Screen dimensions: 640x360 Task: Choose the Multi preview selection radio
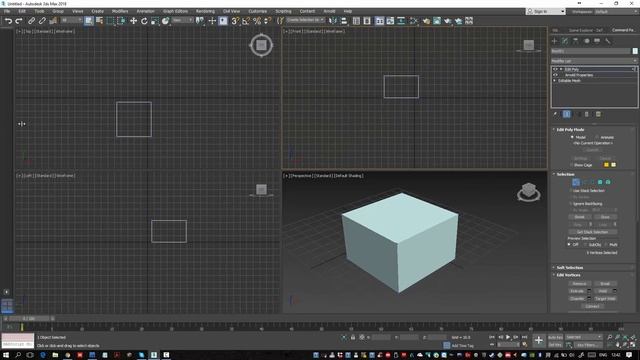pos(607,244)
